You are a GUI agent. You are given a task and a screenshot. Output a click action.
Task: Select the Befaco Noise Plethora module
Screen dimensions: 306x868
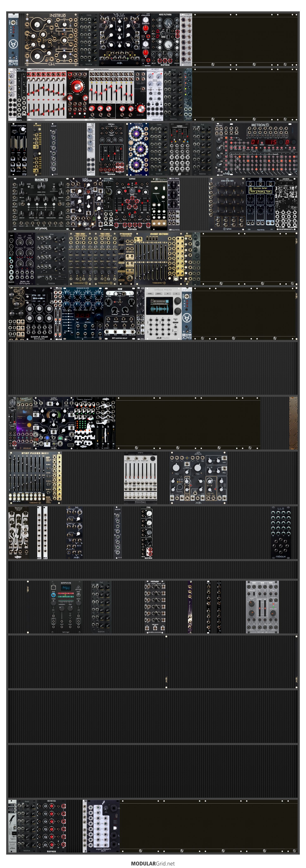(165, 40)
